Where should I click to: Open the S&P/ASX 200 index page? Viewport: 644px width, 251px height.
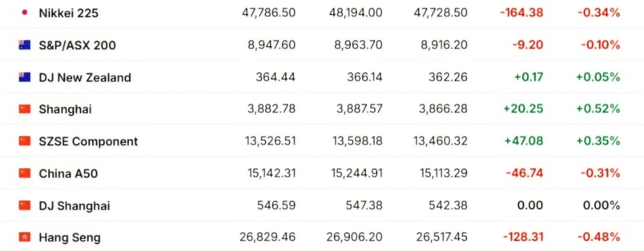point(77,45)
